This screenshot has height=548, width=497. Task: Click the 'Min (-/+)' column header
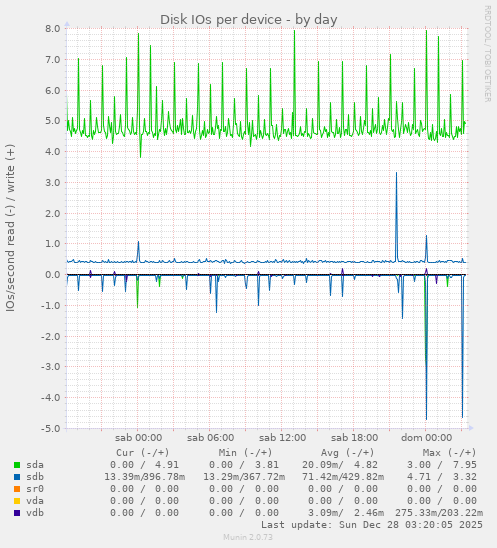coord(245,453)
